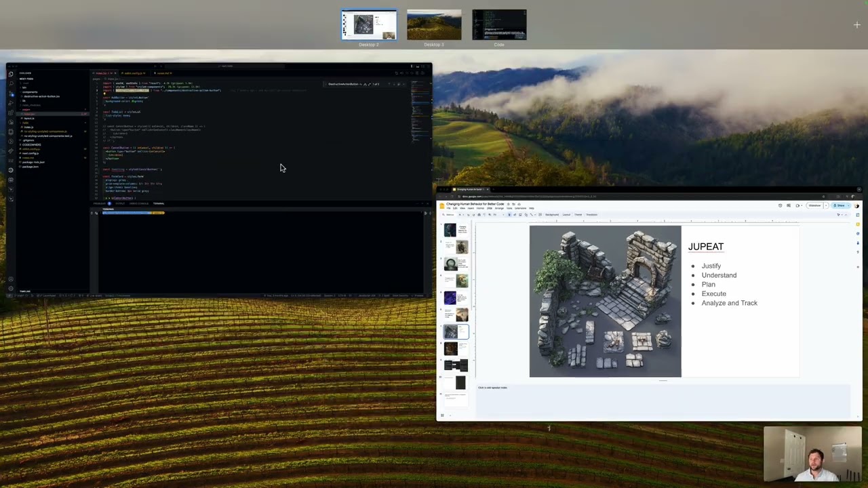Switch to the Desktop 2 space thumbnail
This screenshot has height=488, width=868.
tap(369, 25)
